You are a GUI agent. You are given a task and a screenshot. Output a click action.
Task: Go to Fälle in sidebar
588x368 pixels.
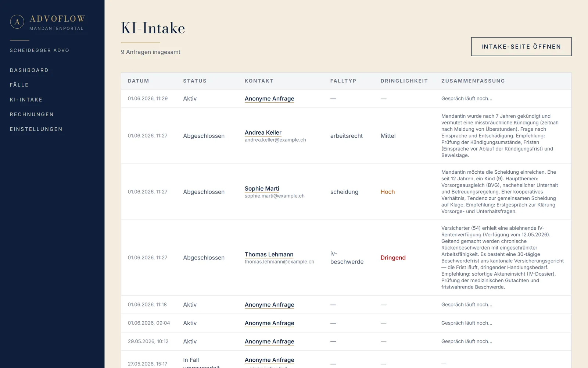(19, 85)
